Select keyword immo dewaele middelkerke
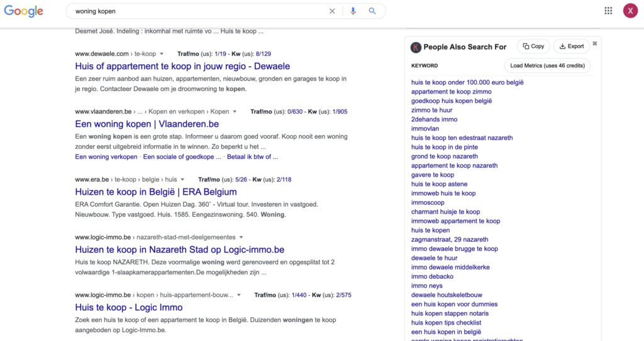 pos(450,267)
